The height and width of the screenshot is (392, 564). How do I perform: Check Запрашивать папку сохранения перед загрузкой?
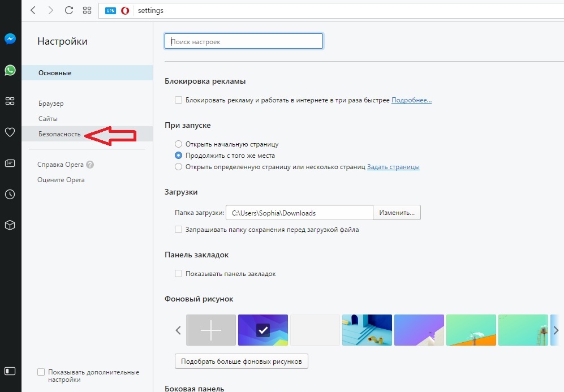178,230
